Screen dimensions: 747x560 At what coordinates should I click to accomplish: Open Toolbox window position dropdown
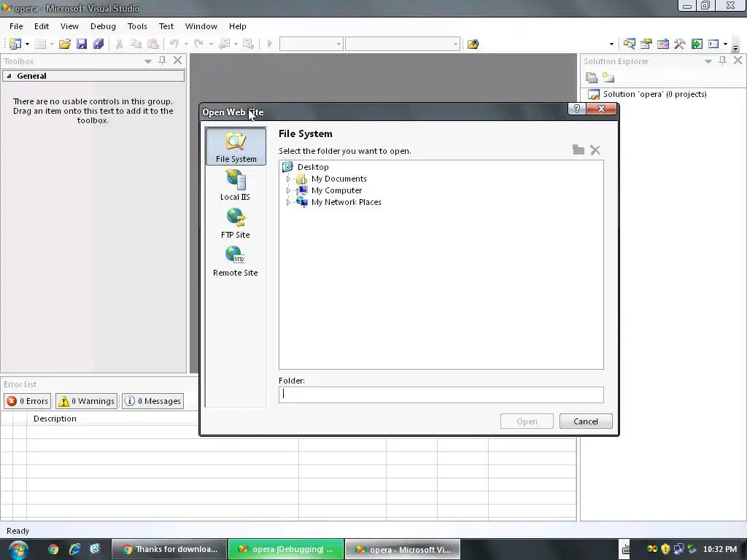pos(148,61)
